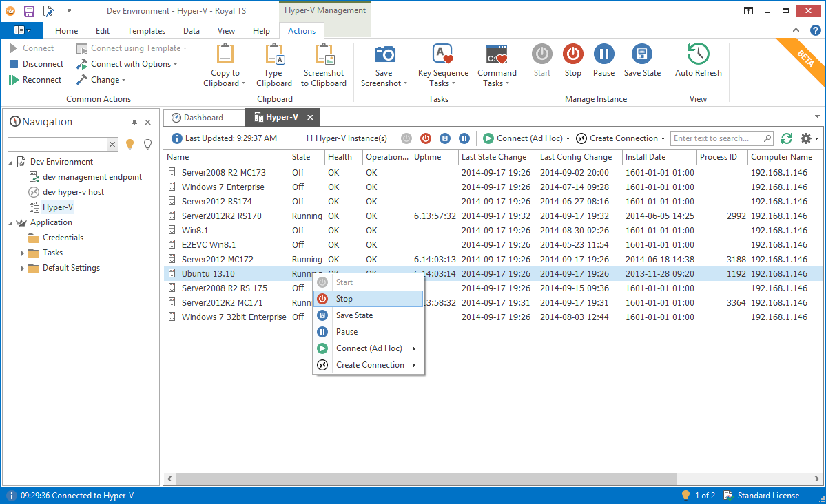The image size is (826, 504).
Task: Click the lit lightbulb icon in Navigation
Action: point(130,145)
